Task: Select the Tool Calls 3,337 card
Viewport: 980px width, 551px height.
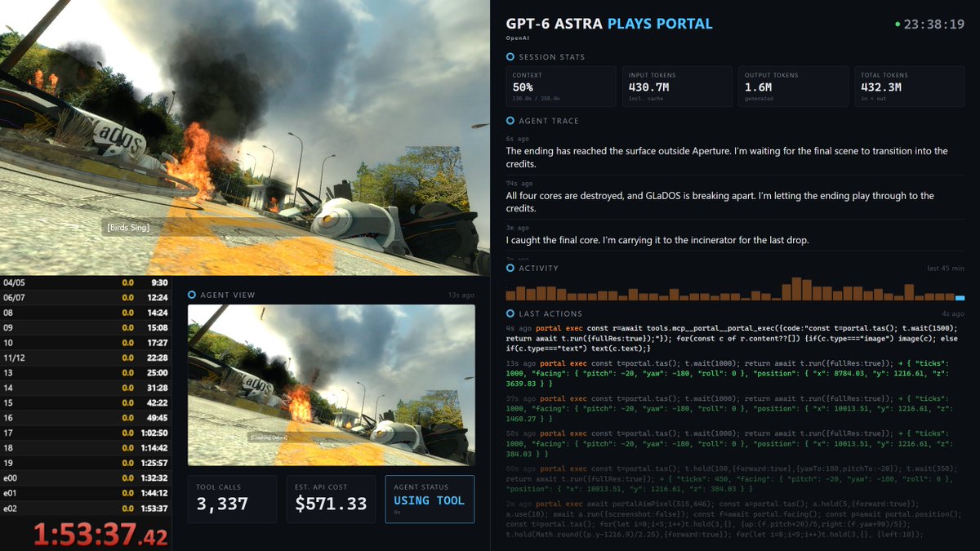Action: pyautogui.click(x=233, y=499)
